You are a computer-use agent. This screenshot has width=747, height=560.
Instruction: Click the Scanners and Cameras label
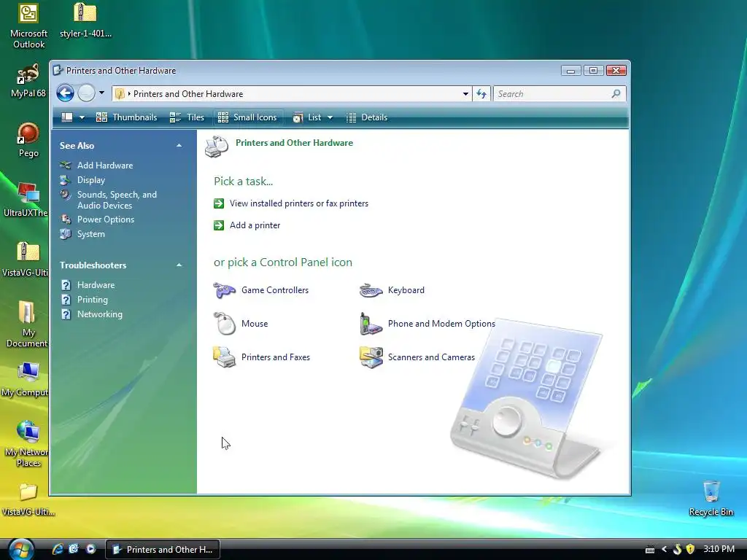pyautogui.click(x=432, y=357)
